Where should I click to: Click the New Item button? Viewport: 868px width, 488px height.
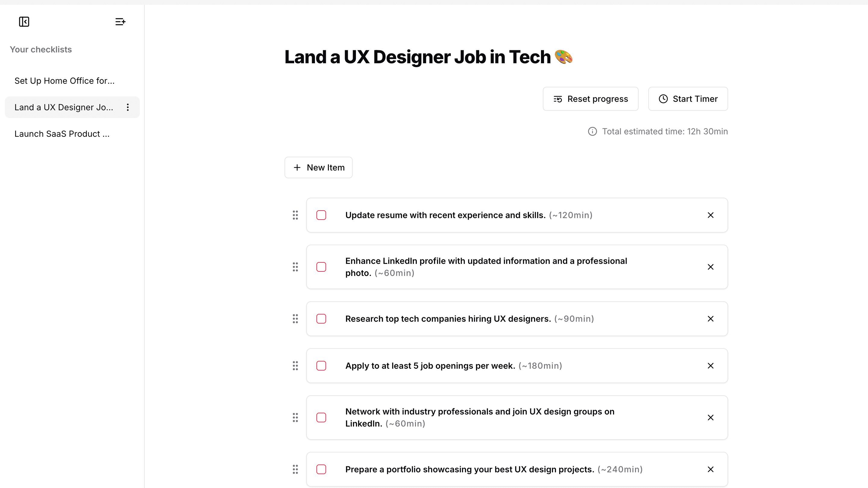[x=318, y=167]
